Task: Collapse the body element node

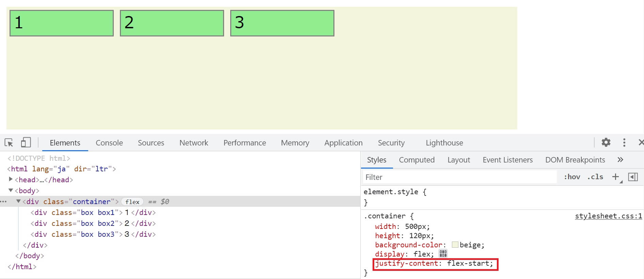Action: 11,190
